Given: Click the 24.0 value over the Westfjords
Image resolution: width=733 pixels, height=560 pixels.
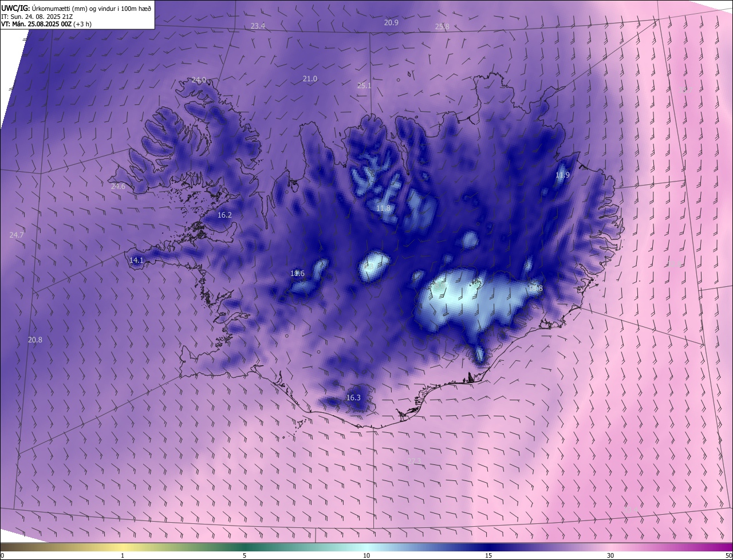Looking at the screenshot, I should [x=199, y=80].
